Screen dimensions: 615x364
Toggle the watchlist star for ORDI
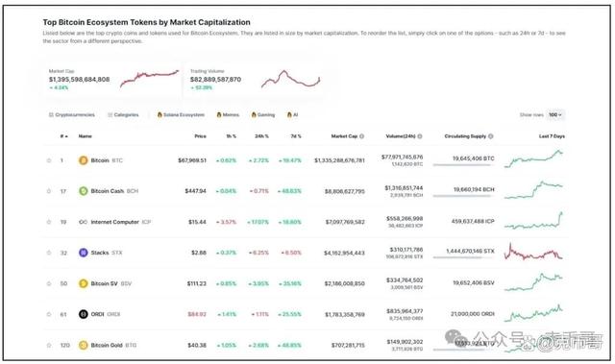click(49, 314)
